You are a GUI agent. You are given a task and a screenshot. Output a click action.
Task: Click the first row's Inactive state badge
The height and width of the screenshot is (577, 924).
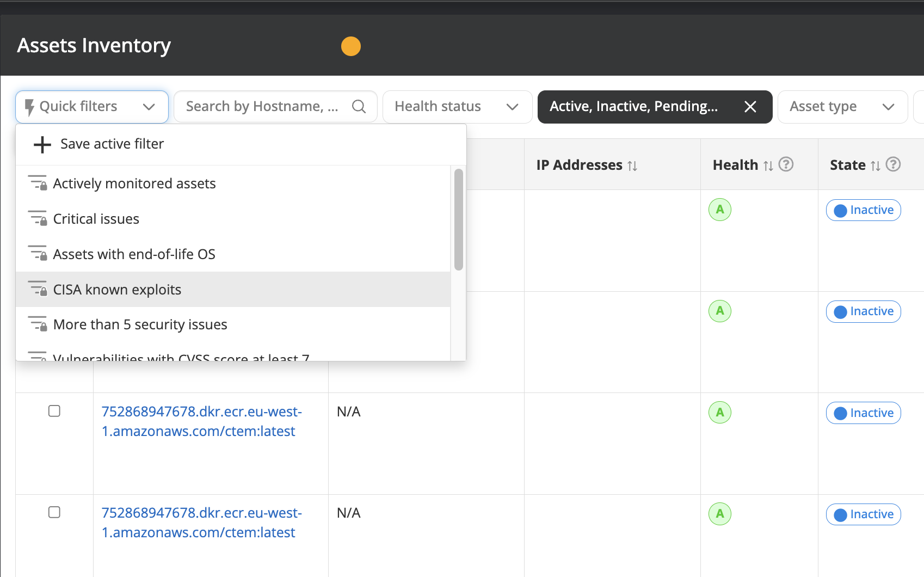click(863, 210)
